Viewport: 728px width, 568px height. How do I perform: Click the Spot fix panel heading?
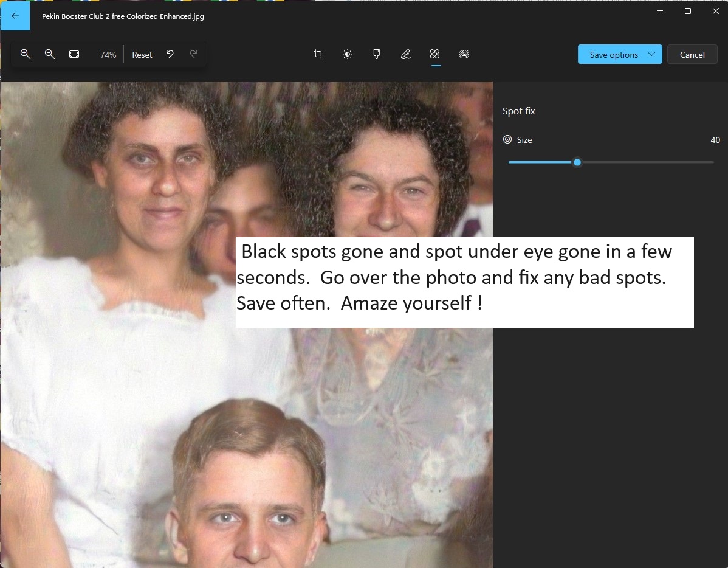tap(518, 111)
